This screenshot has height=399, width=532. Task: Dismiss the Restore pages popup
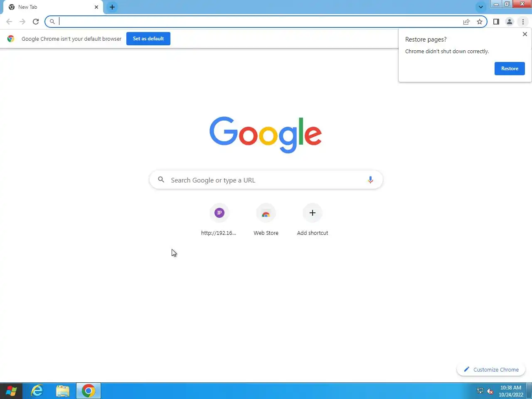(x=525, y=34)
